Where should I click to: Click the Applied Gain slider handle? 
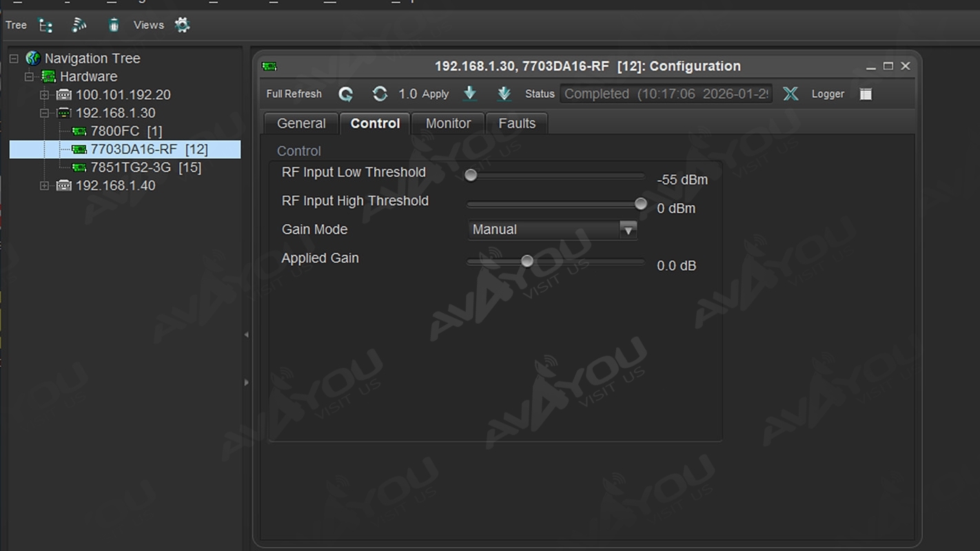click(x=527, y=261)
